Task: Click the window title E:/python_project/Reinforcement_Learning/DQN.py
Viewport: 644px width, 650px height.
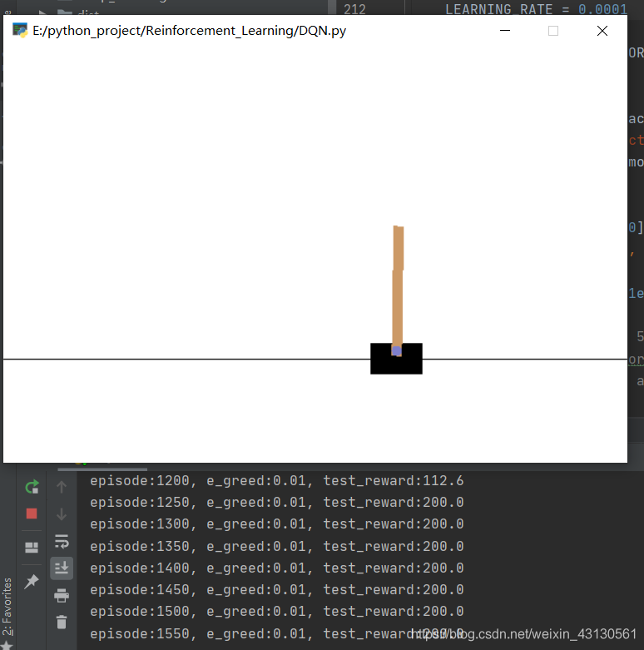Action: [190, 31]
